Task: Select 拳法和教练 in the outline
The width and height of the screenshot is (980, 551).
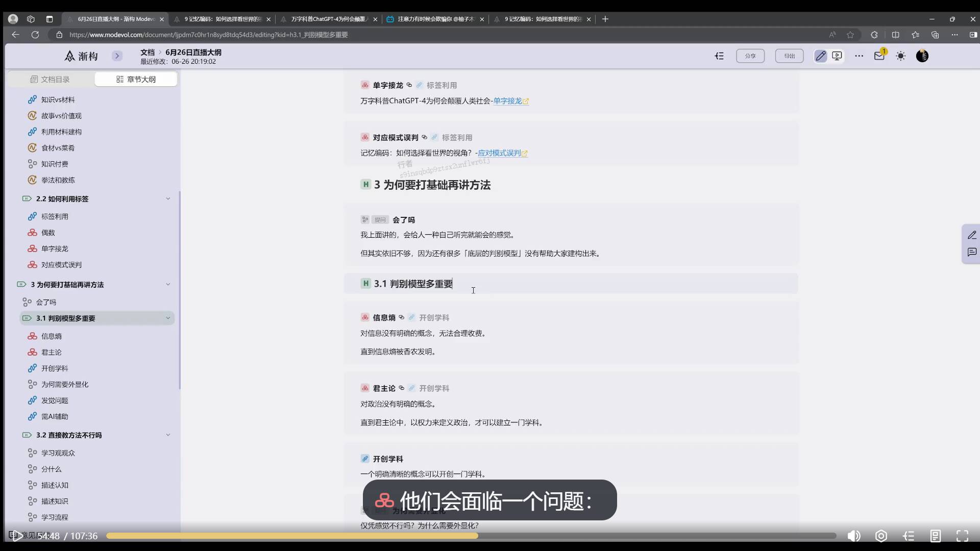Action: click(58, 180)
